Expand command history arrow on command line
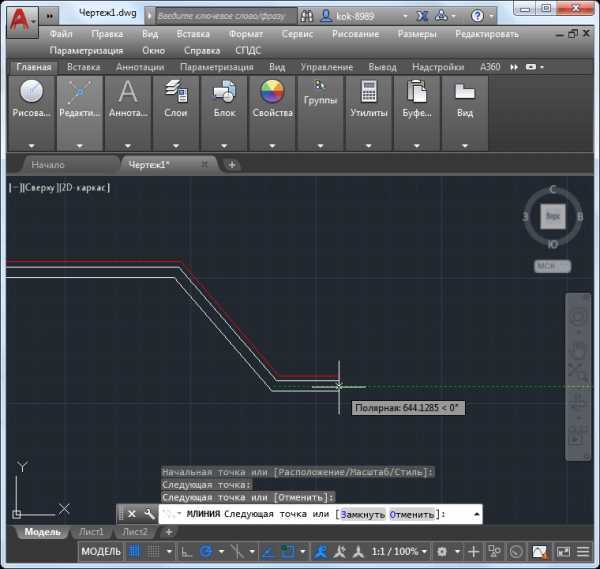Screen dimensions: 600x569 476,514
